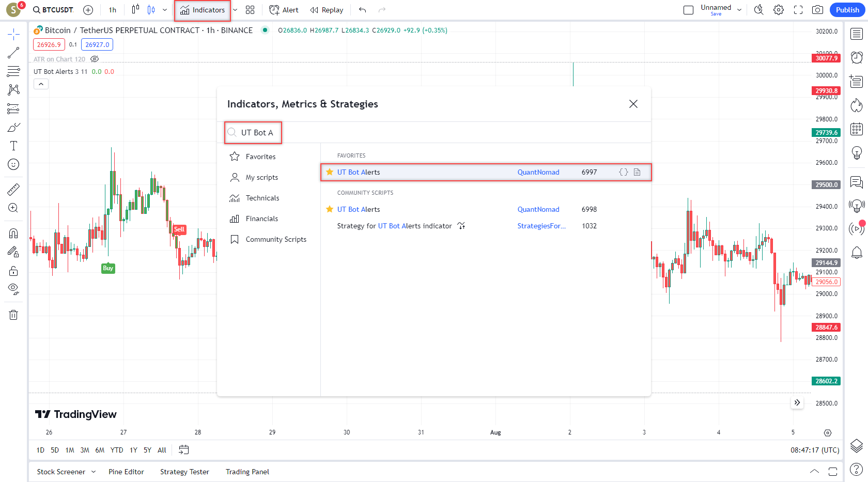Select Technicals category in indicators dialog
Viewport: 868px width, 482px height.
[x=262, y=198]
